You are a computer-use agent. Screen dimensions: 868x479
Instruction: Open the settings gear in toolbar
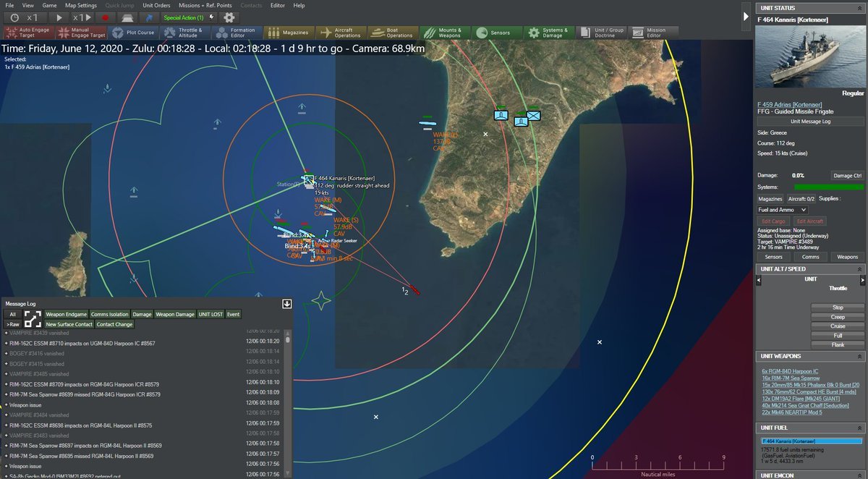pyautogui.click(x=229, y=17)
